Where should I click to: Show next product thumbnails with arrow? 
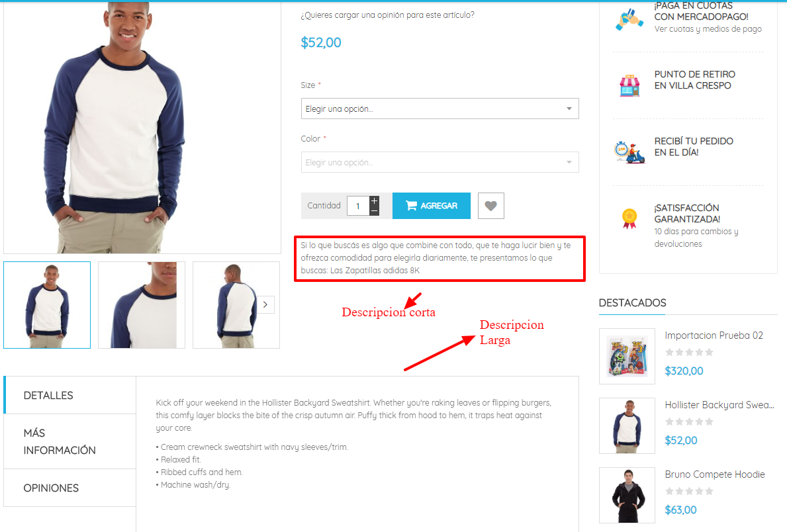point(265,304)
